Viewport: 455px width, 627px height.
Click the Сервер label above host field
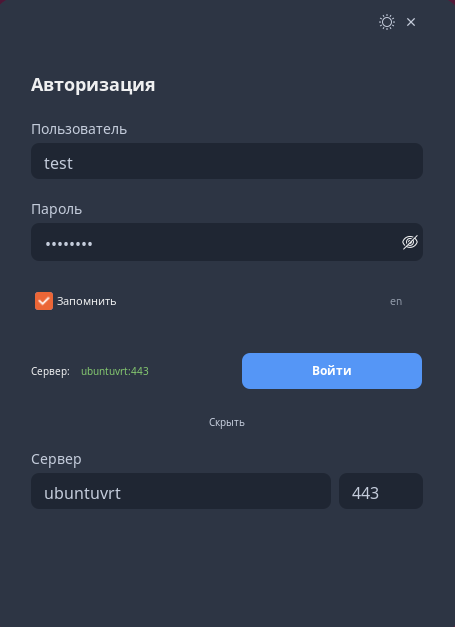56,459
